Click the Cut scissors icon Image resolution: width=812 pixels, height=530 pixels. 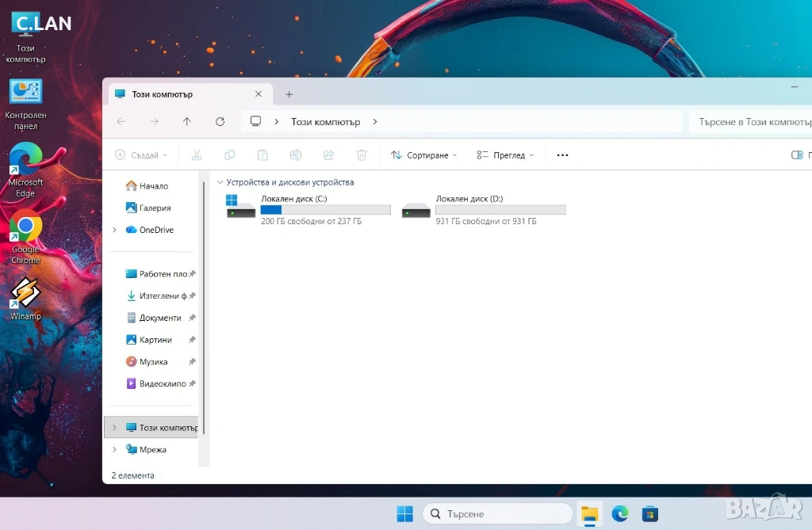[197, 155]
